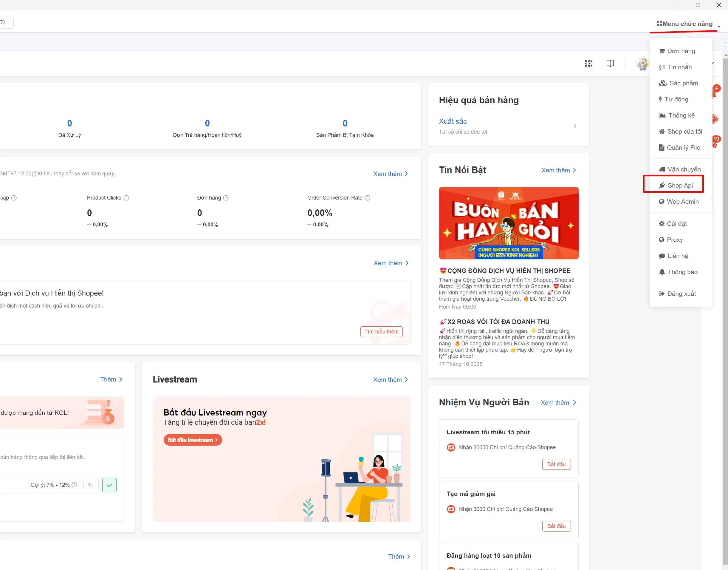
Task: Click the Xuất sắc performance link
Action: tap(453, 121)
